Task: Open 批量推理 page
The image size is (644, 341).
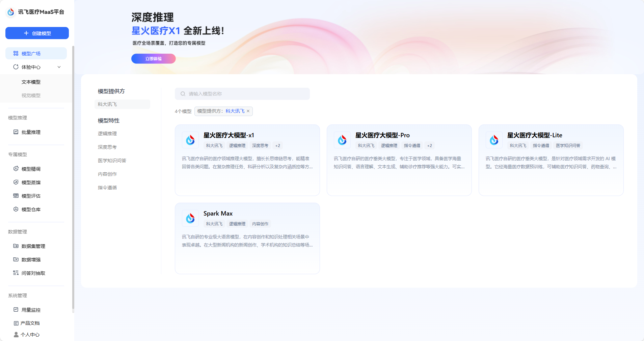Action: click(31, 132)
